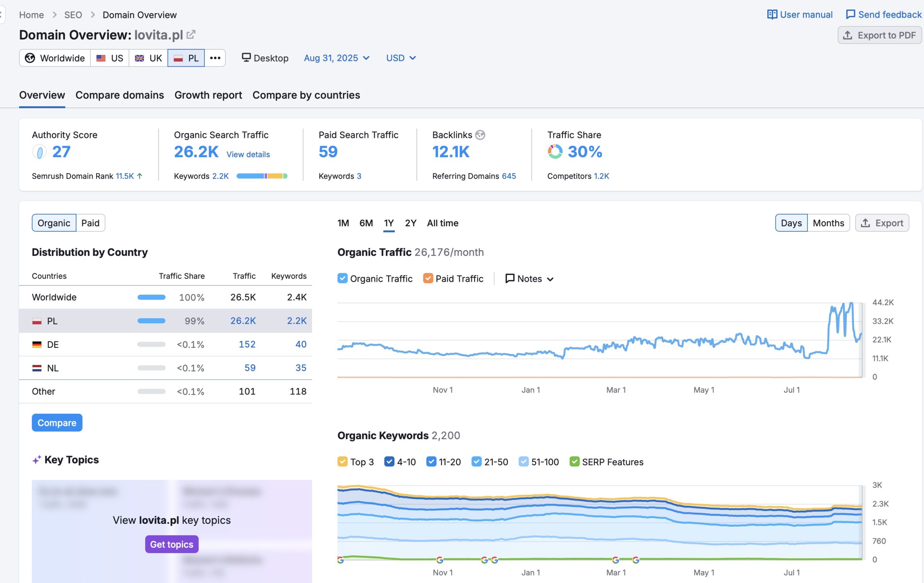Click the blue Compare button
924x583 pixels.
(x=57, y=423)
